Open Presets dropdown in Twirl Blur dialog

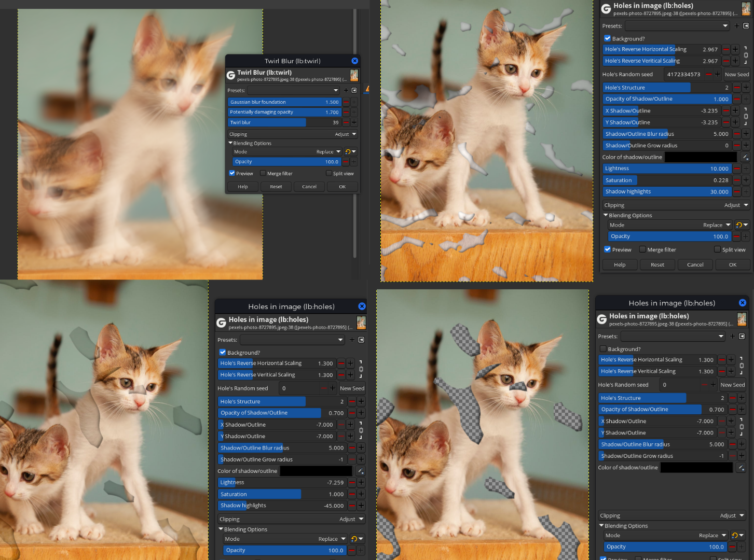click(294, 90)
